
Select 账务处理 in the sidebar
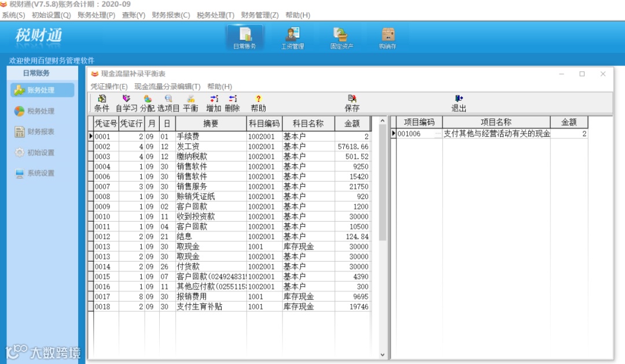[x=42, y=90]
